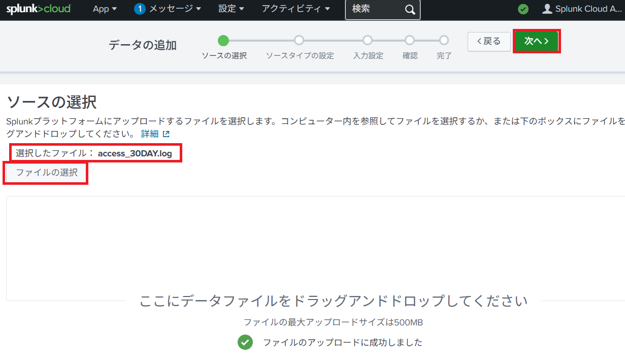
Task: Click the Splunk Cloud logo
Action: point(39,9)
